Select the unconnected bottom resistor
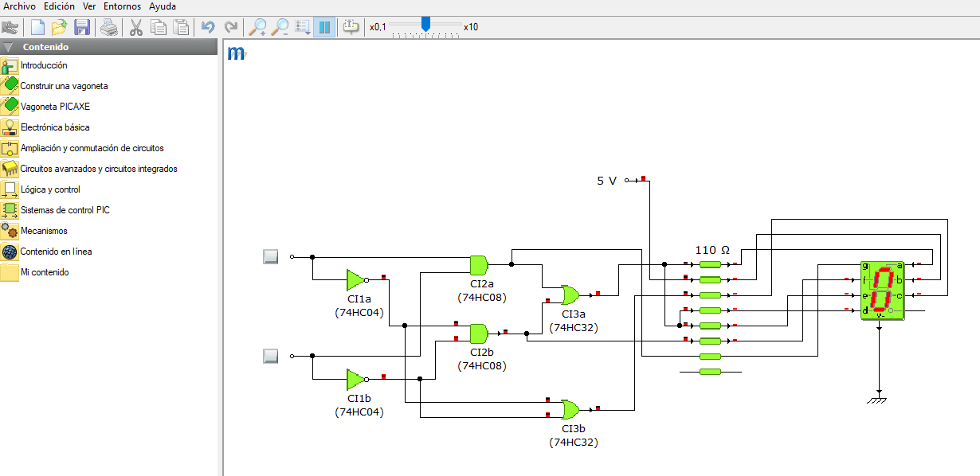 click(x=710, y=372)
